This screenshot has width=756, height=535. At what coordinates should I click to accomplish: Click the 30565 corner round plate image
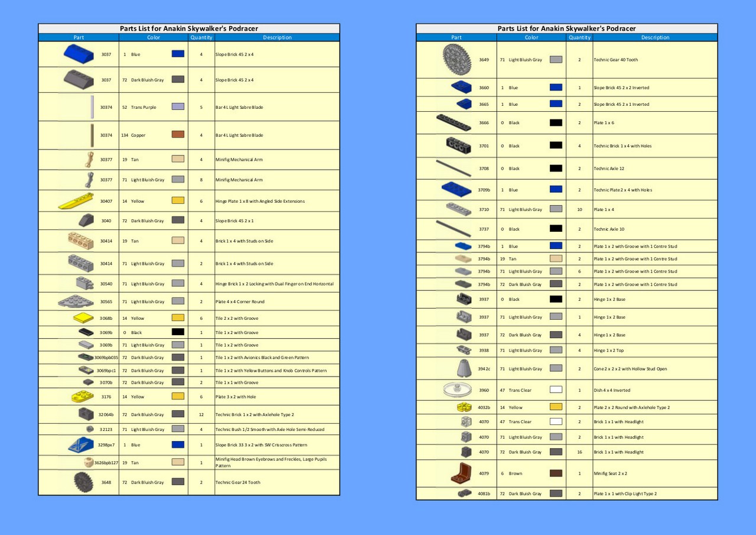(x=76, y=301)
